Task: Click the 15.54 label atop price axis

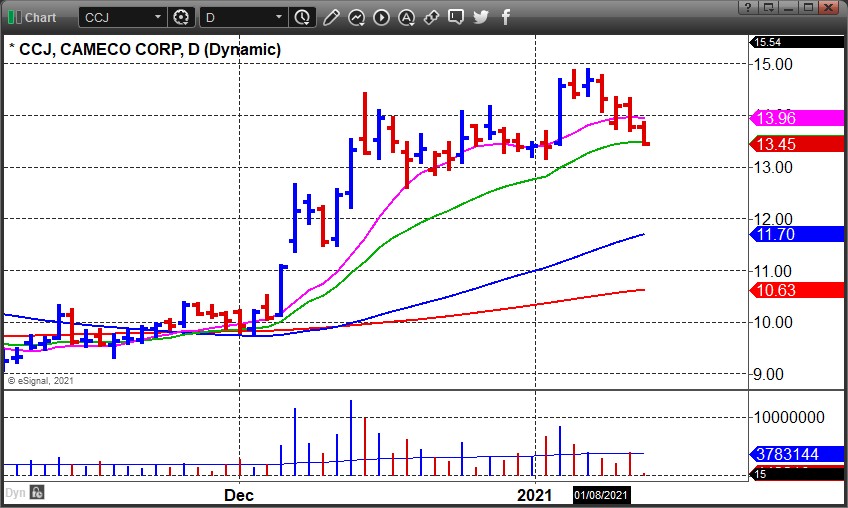Action: click(x=797, y=42)
